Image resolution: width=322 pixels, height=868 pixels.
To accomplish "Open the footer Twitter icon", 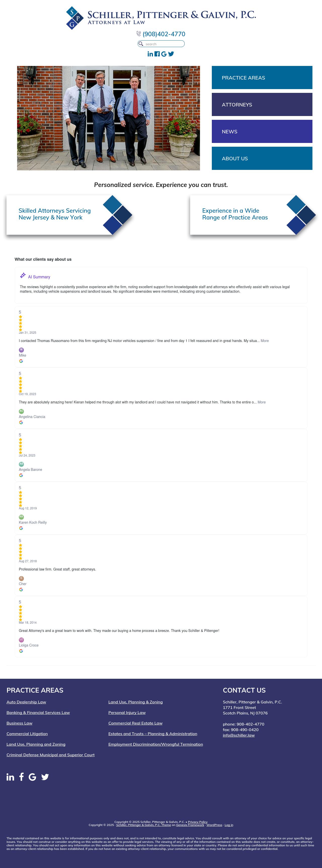I will [x=45, y=777].
